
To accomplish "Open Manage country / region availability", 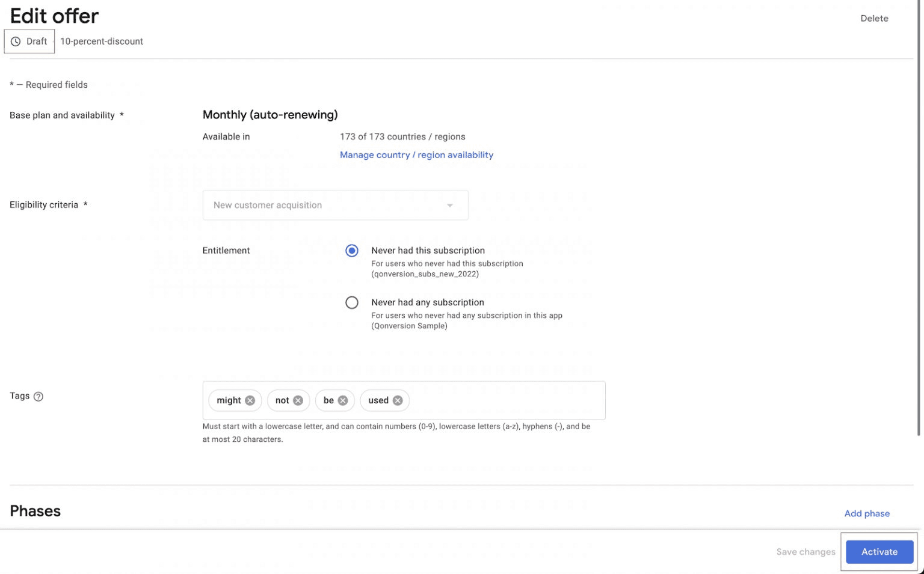I will pyautogui.click(x=416, y=154).
